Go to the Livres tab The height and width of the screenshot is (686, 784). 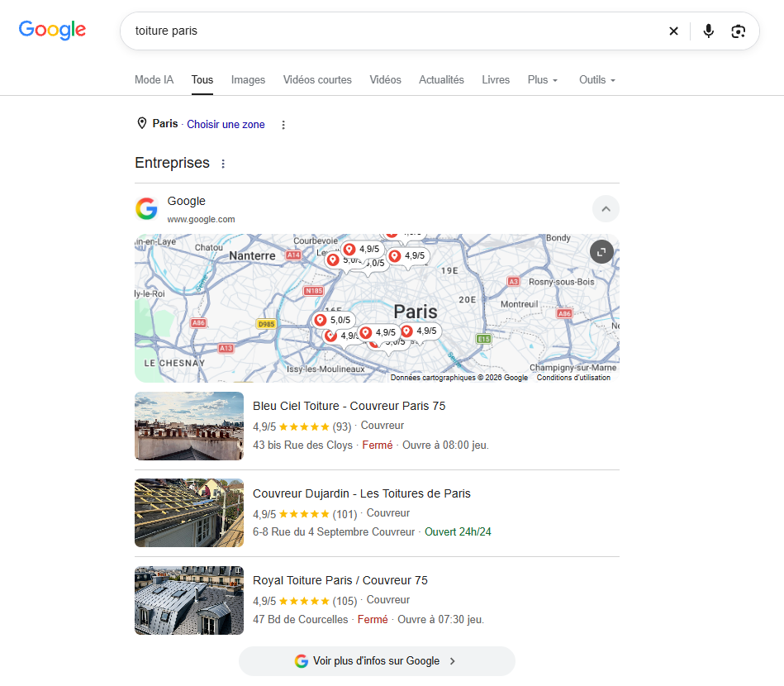[x=496, y=80]
